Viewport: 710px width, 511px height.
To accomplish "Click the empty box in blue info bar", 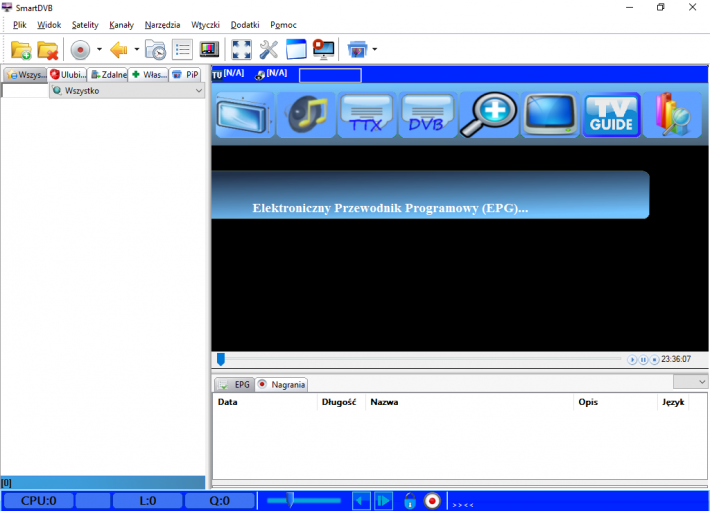I will click(330, 75).
